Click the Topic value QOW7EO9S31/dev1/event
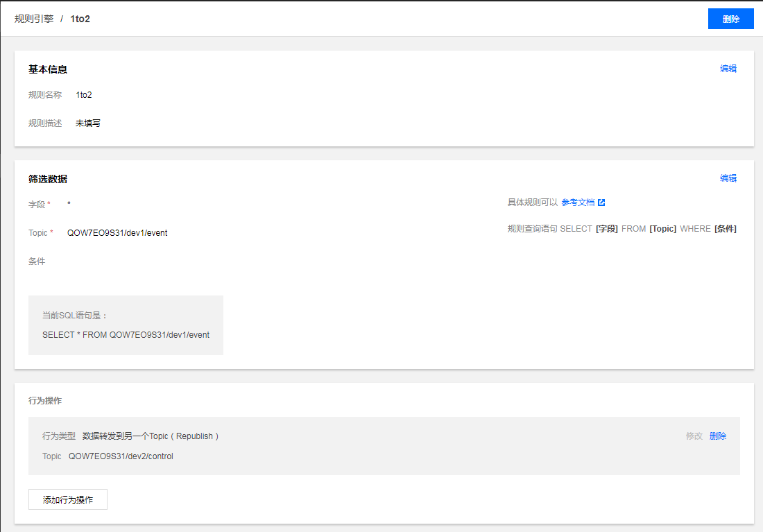 coord(117,233)
